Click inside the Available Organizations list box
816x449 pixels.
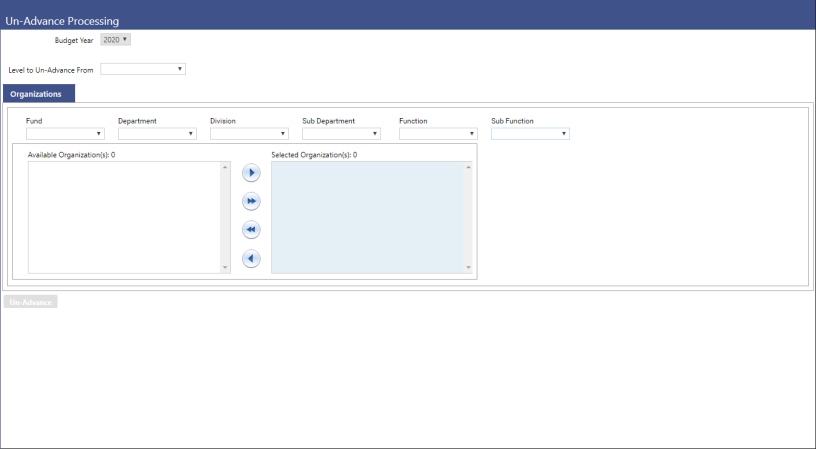click(124, 217)
